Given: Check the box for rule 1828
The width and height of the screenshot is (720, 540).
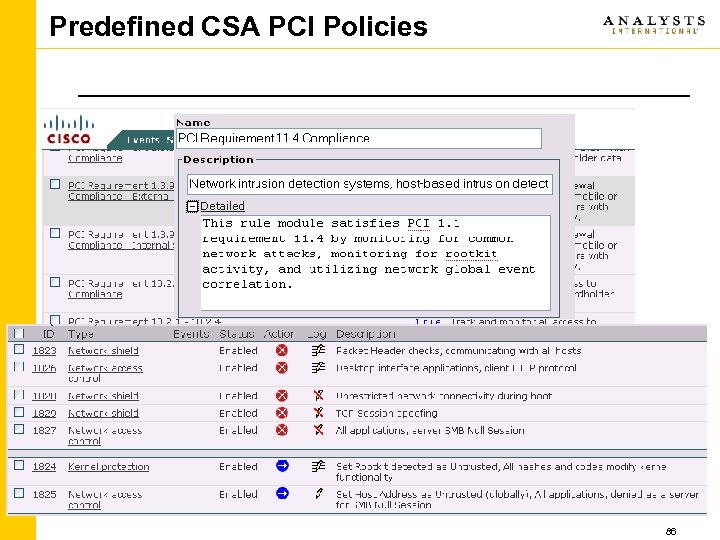Looking at the screenshot, I should [x=19, y=394].
